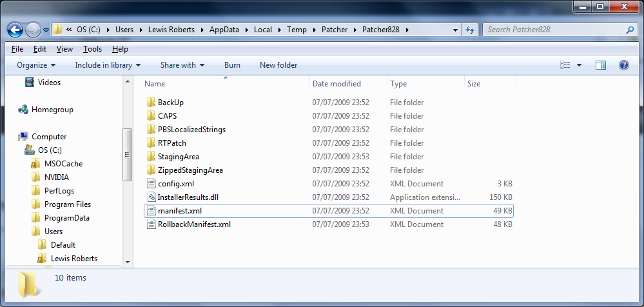This screenshot has width=644, height=307.
Task: Click AppData in the address bar
Action: 224,30
